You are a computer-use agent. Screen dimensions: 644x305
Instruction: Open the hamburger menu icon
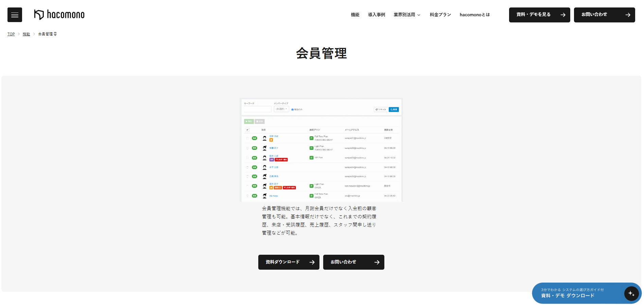pos(15,15)
